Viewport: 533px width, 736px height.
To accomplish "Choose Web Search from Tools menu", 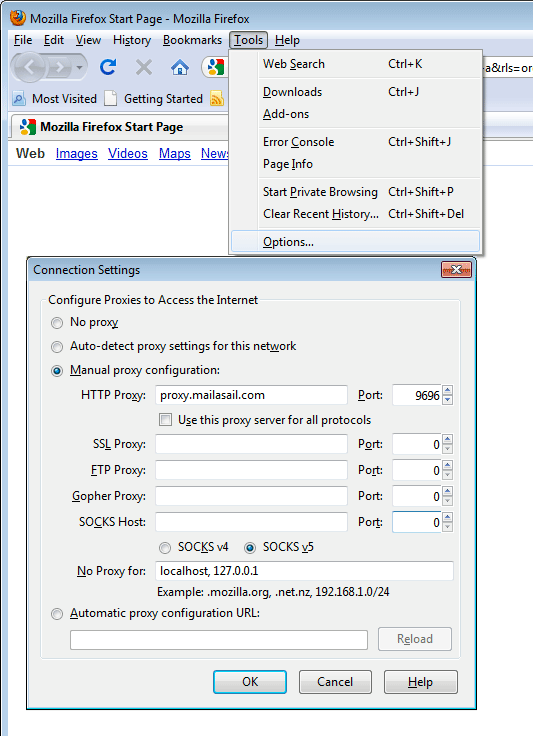I will click(x=356, y=64).
